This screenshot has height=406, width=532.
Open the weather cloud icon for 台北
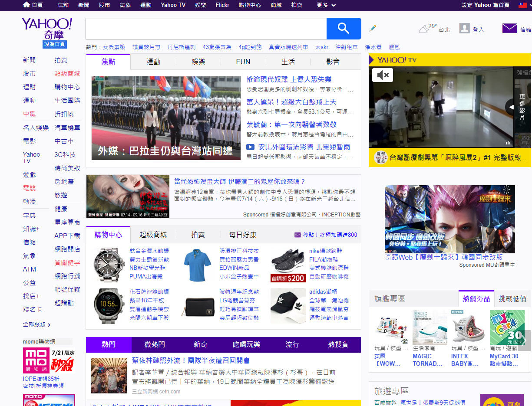423,29
